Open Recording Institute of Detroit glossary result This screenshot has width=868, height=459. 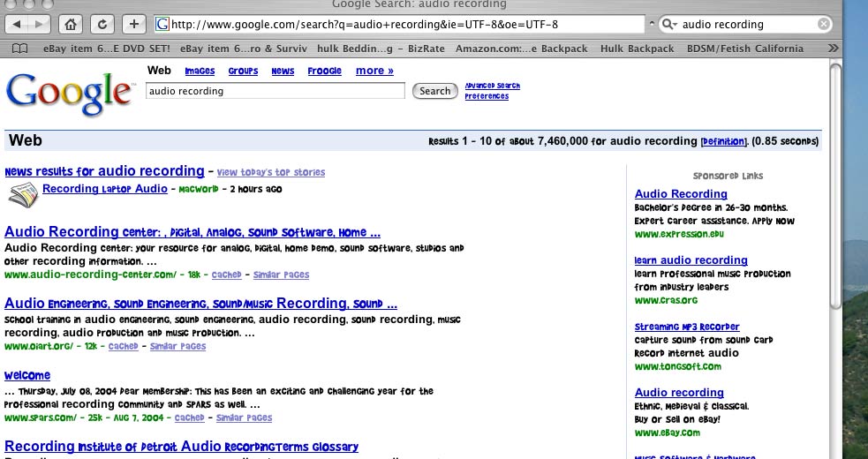[181, 447]
